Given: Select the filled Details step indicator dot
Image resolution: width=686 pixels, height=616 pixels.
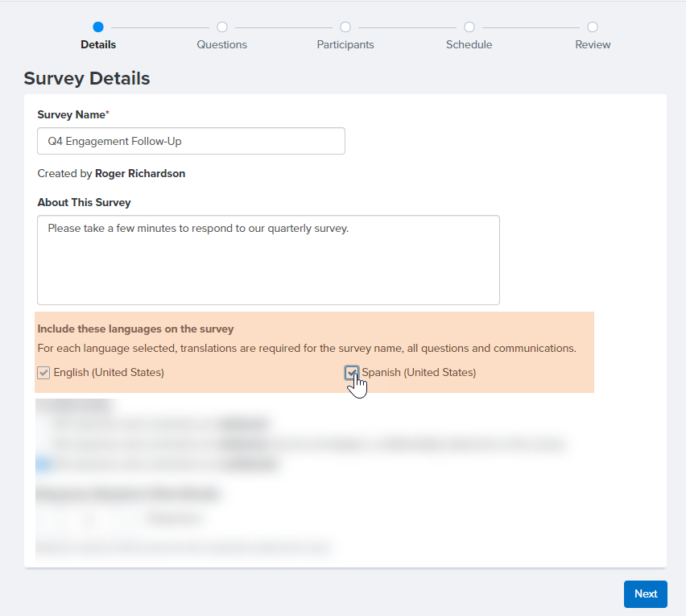Looking at the screenshot, I should pyautogui.click(x=98, y=25).
